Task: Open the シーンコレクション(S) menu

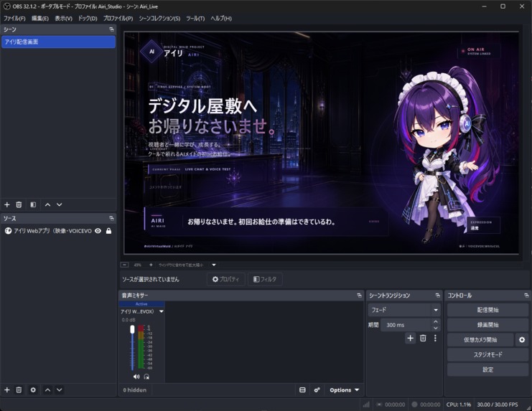Action: [x=159, y=19]
